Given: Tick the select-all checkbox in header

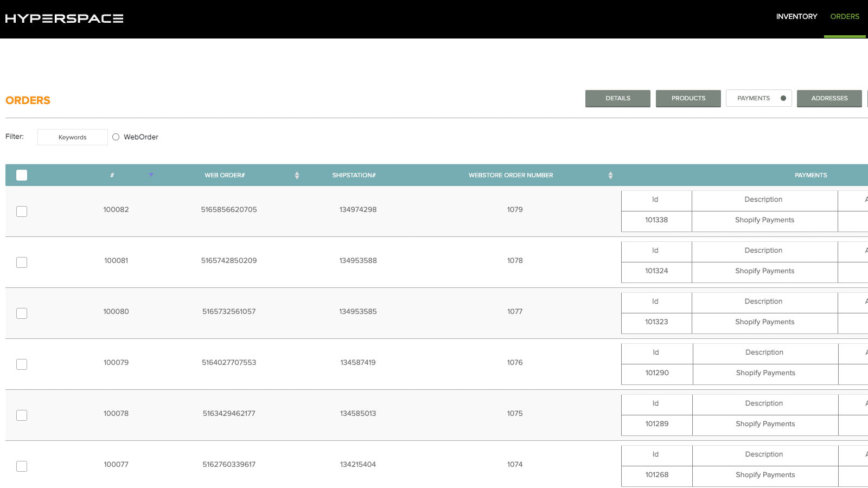Looking at the screenshot, I should [x=22, y=175].
